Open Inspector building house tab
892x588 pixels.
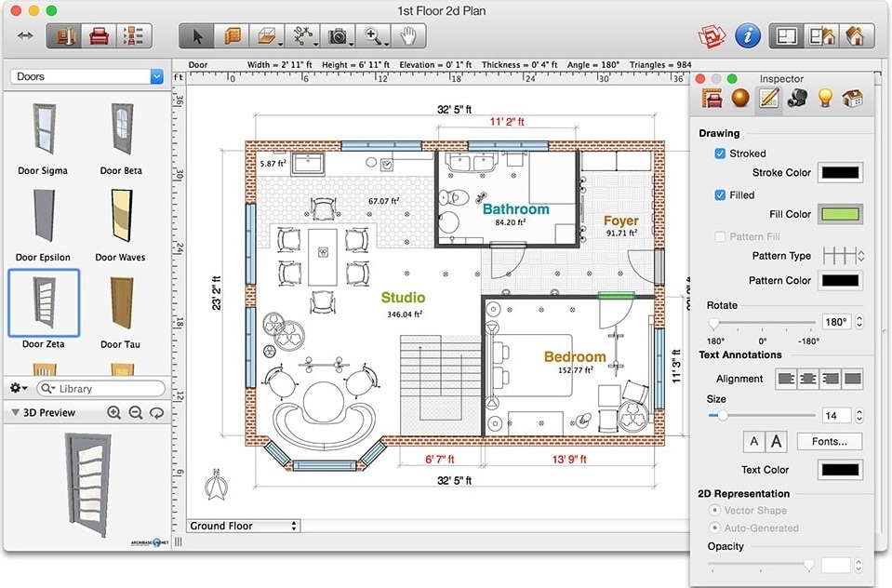[x=853, y=99]
